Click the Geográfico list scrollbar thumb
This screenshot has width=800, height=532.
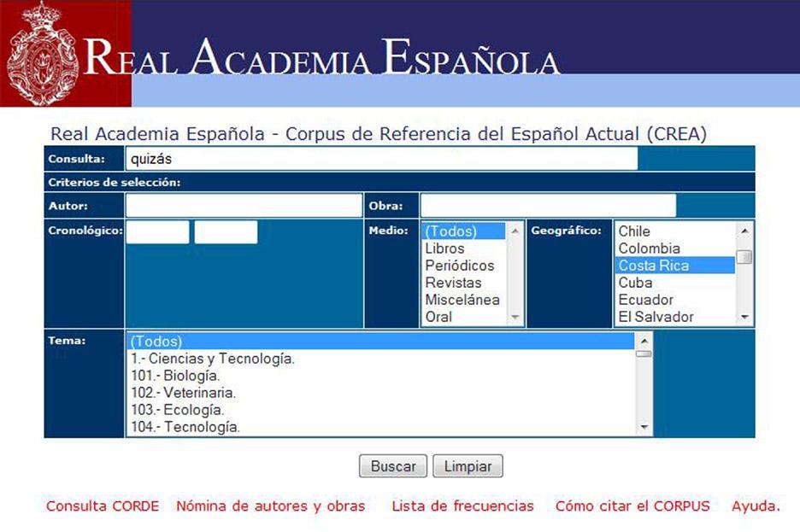click(745, 257)
